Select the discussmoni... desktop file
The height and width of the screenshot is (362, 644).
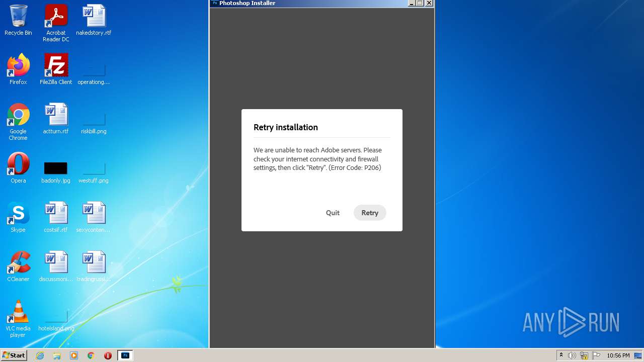pos(56,266)
